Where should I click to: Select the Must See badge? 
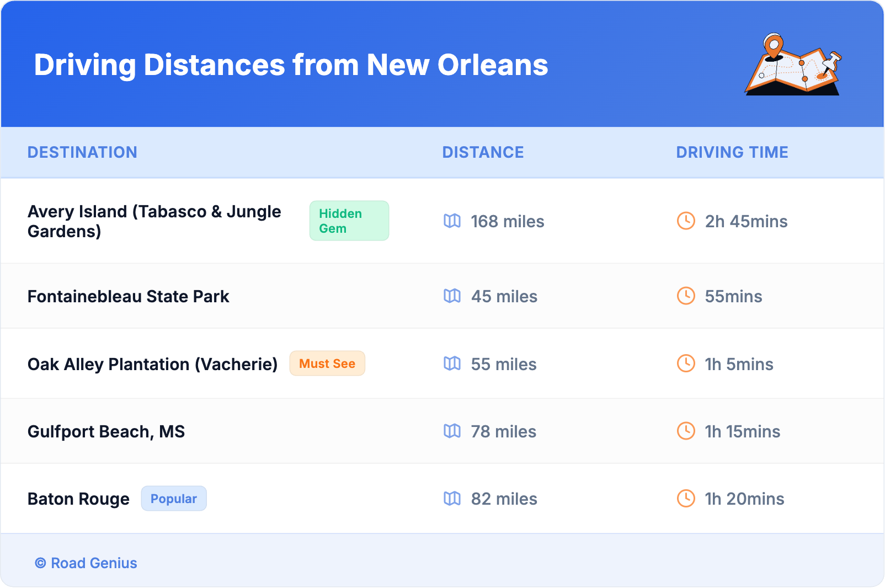coord(327,364)
